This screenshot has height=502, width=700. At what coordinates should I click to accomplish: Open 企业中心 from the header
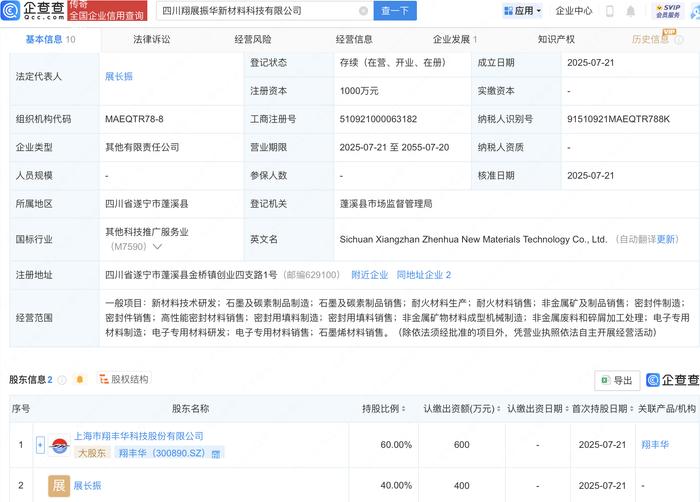pyautogui.click(x=574, y=11)
